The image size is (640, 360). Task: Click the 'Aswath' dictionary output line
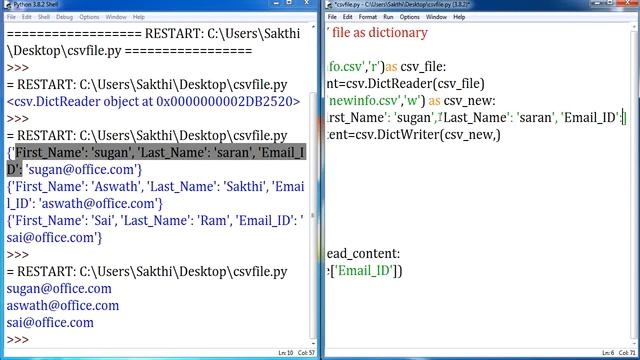(155, 195)
